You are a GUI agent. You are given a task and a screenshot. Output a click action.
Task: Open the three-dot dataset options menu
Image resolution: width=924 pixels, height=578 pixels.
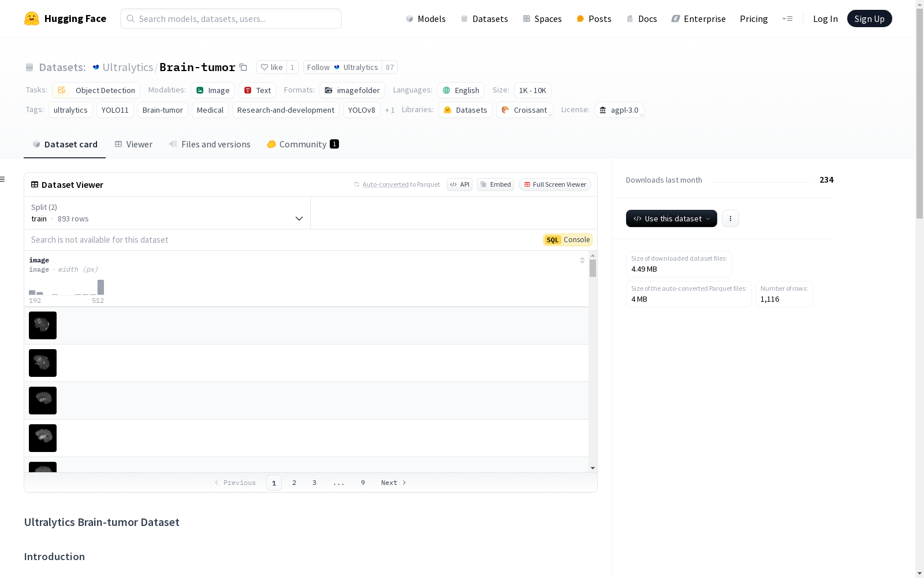pos(731,218)
